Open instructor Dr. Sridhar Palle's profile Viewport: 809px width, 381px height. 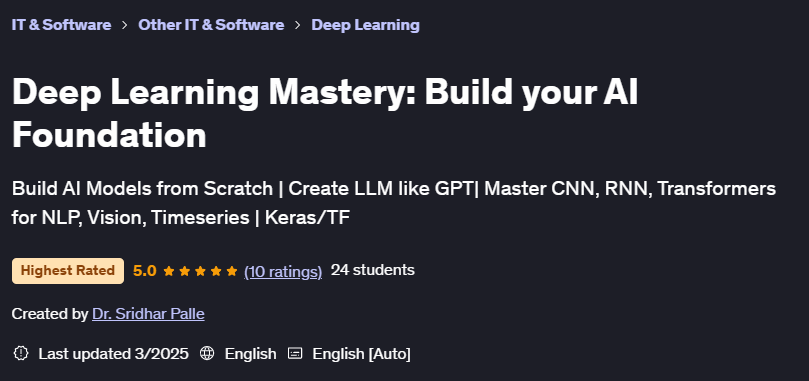[148, 314]
